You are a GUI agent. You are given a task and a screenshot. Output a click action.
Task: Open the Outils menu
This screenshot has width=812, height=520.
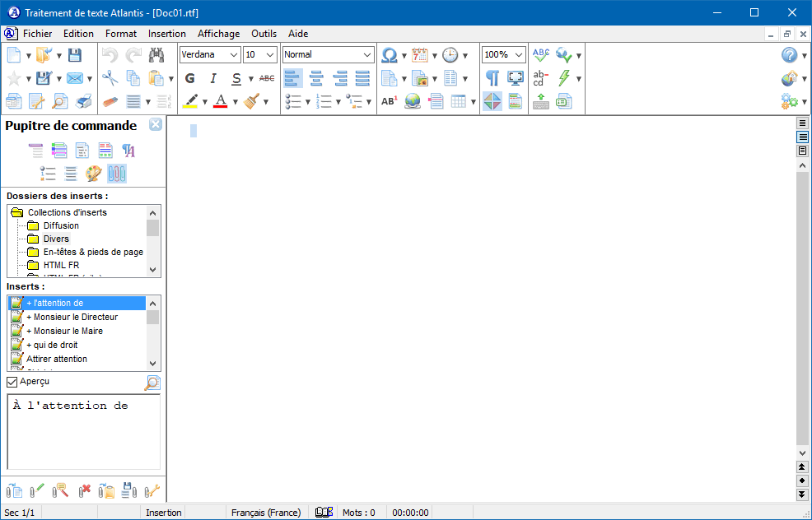[x=264, y=34]
